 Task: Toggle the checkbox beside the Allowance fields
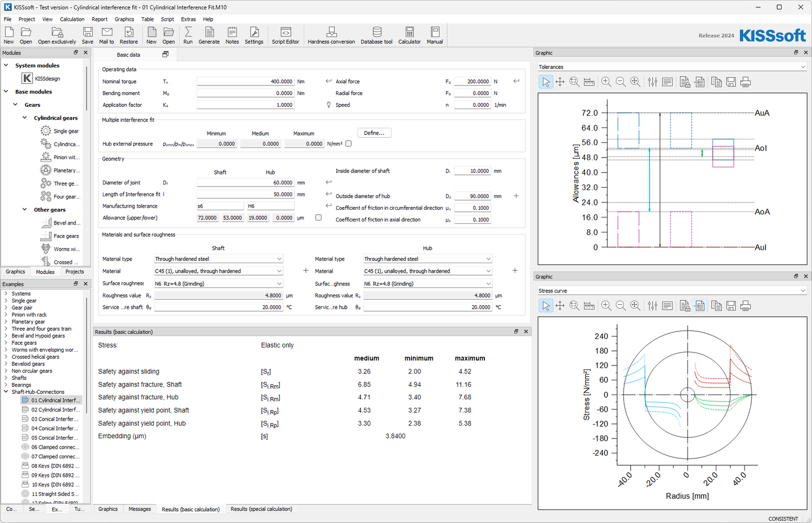coord(319,218)
